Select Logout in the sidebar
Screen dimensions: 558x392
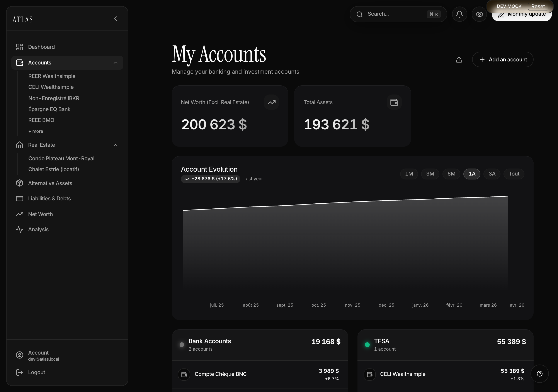tap(67, 372)
